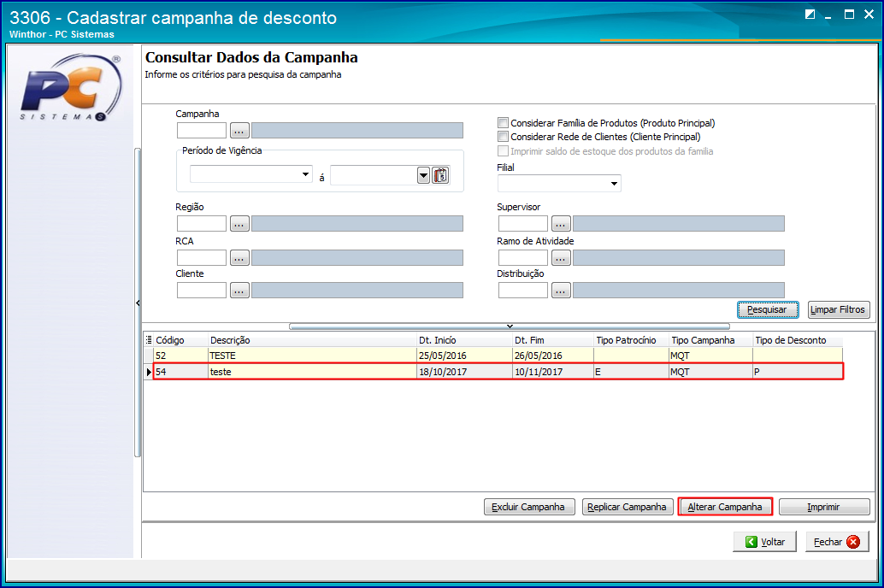Sort by the Descrição column header
Screen dimensions: 884x588
tap(312, 340)
